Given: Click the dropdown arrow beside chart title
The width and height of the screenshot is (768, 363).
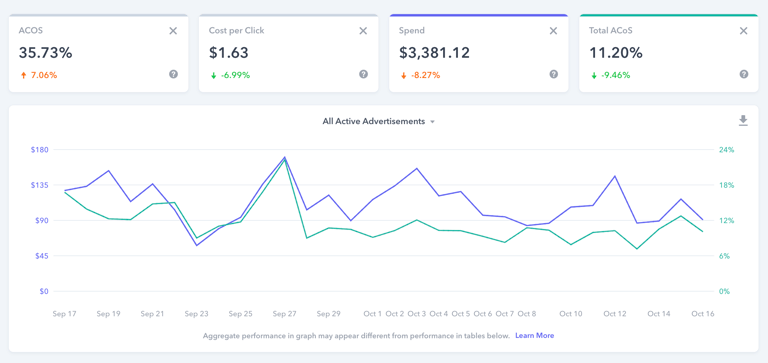Looking at the screenshot, I should 432,122.
